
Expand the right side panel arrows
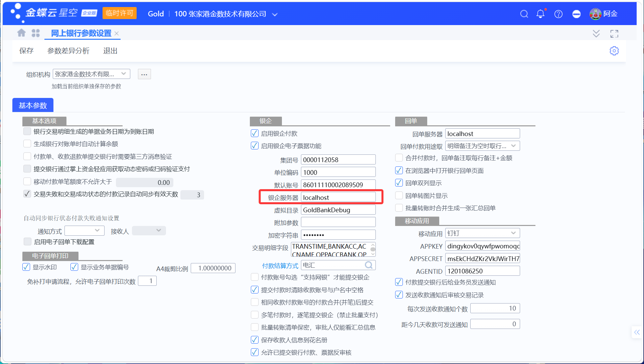(x=637, y=332)
